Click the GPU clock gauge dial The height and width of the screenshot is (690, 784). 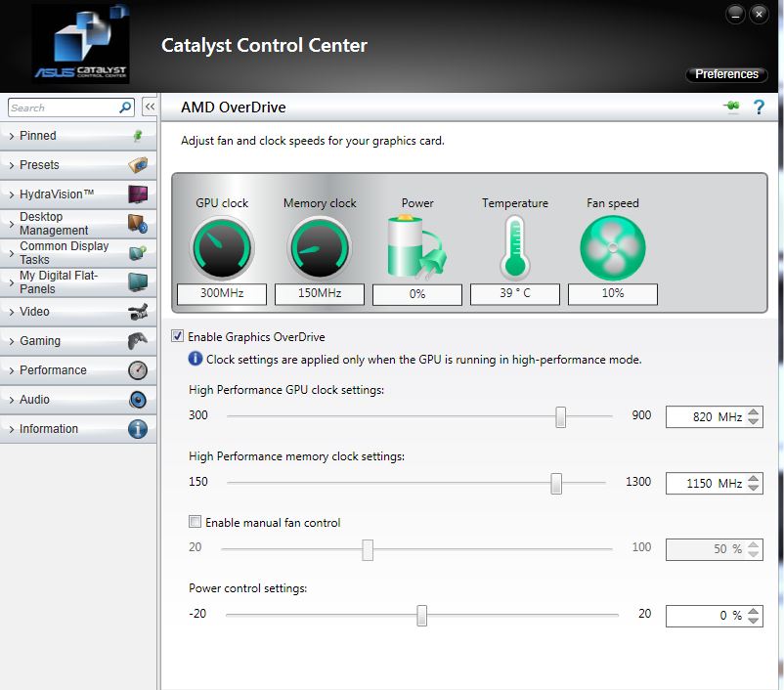click(222, 248)
